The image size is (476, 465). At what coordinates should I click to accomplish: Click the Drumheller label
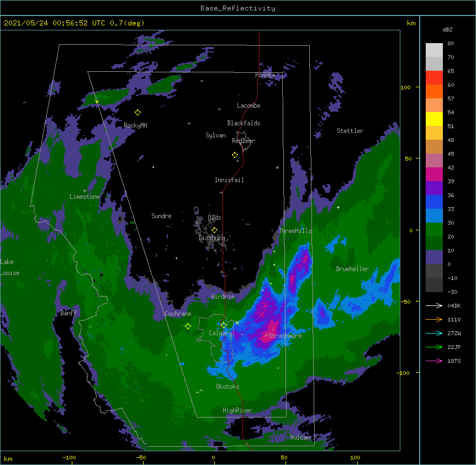[x=352, y=269]
